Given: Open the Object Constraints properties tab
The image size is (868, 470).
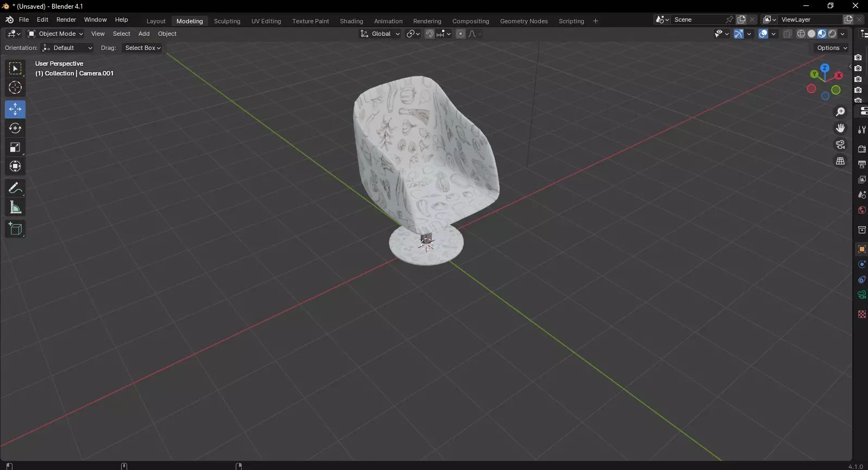Looking at the screenshot, I should click(861, 280).
